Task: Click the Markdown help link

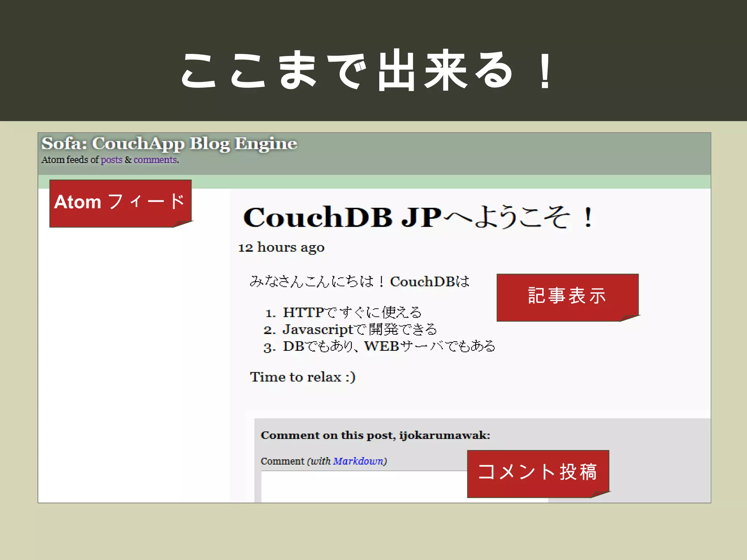Action: [358, 461]
